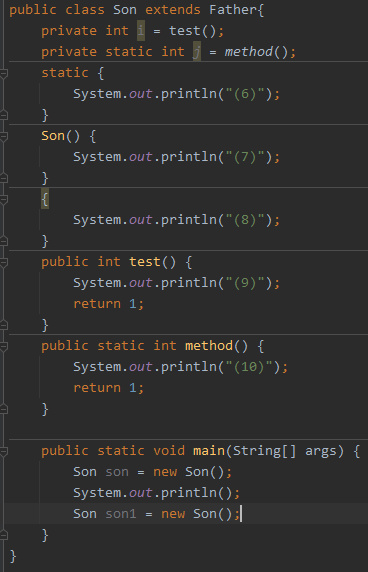Click the highlighted opening brace of the initializer block

pos(45,200)
